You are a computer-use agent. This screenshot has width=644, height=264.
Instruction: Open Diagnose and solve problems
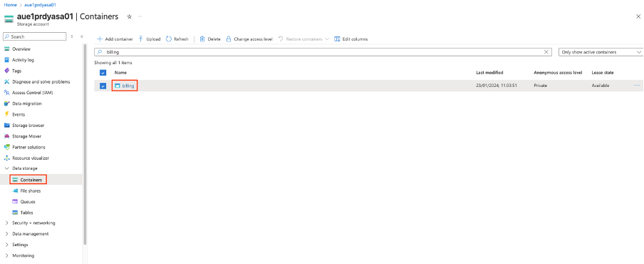point(41,82)
